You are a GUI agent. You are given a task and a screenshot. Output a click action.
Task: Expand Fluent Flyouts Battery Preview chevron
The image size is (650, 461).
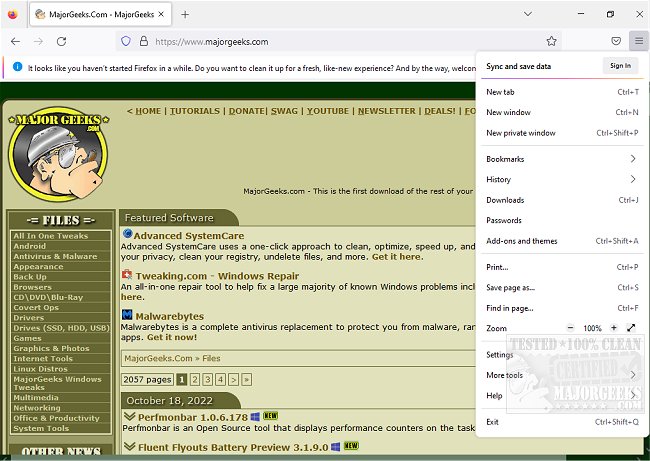(x=129, y=446)
